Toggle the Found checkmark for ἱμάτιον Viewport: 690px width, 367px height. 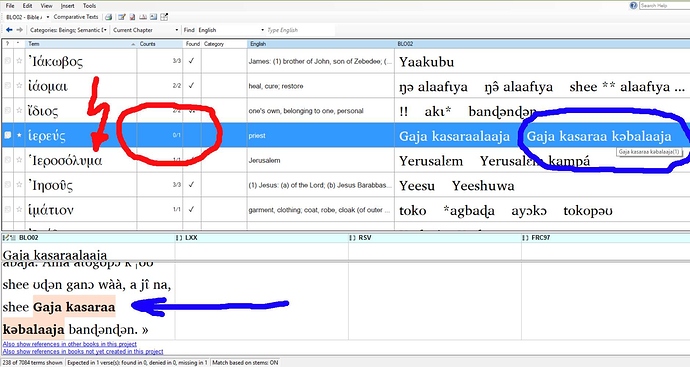(x=191, y=209)
